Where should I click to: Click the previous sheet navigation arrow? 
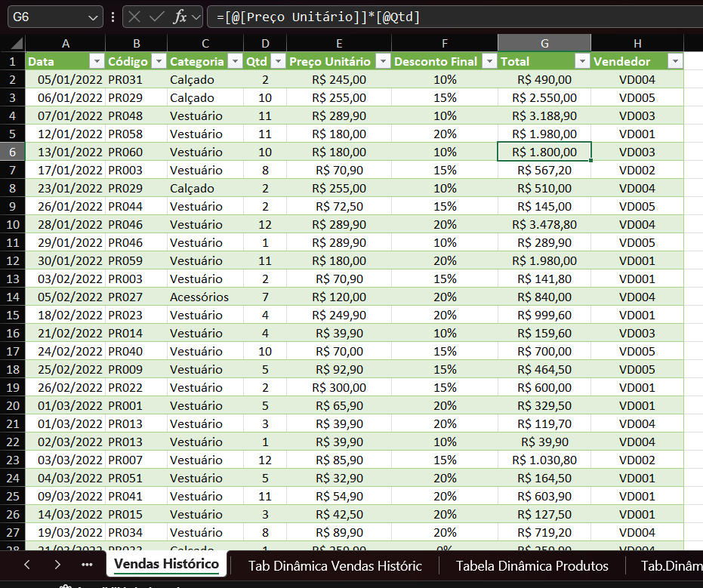[27, 565]
